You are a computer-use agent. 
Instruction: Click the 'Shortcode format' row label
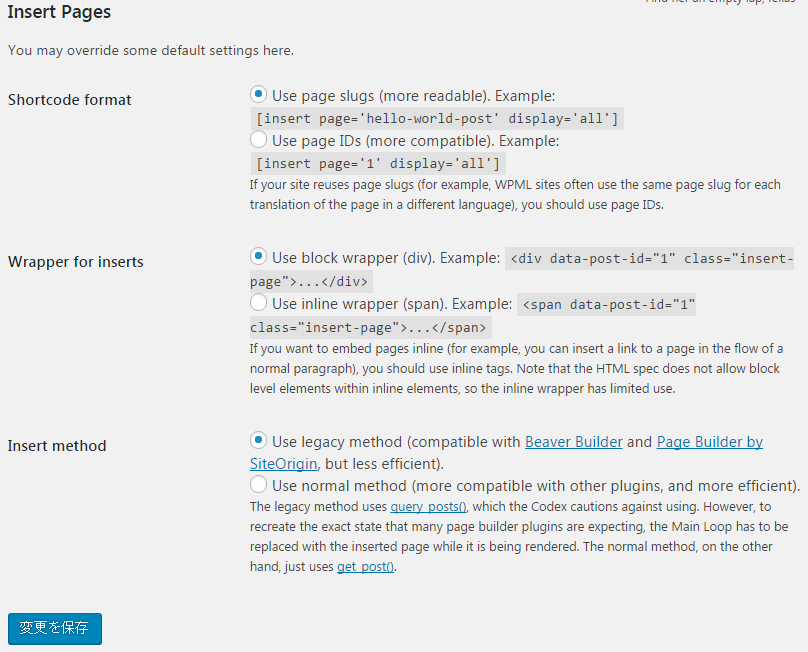tap(70, 100)
